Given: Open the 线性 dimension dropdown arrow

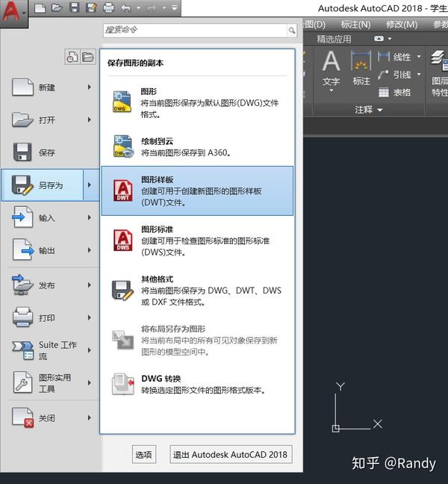Looking at the screenshot, I should pyautogui.click(x=419, y=57).
